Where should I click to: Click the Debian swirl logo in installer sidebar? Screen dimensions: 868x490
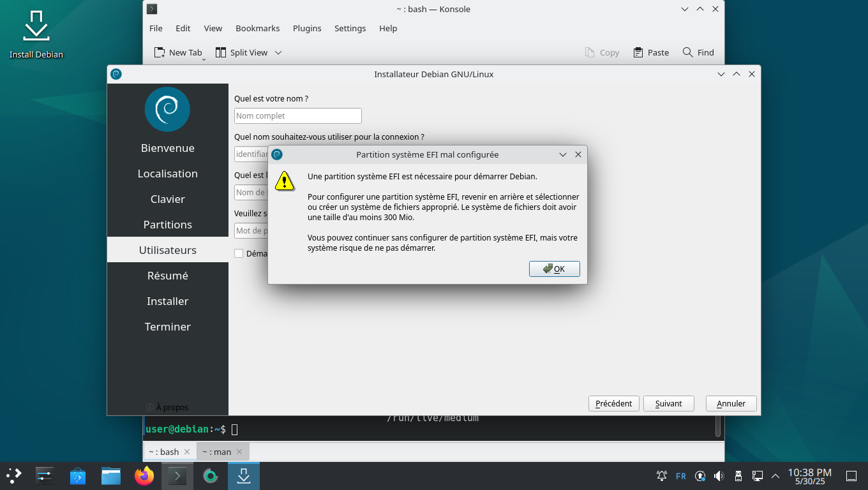167,110
